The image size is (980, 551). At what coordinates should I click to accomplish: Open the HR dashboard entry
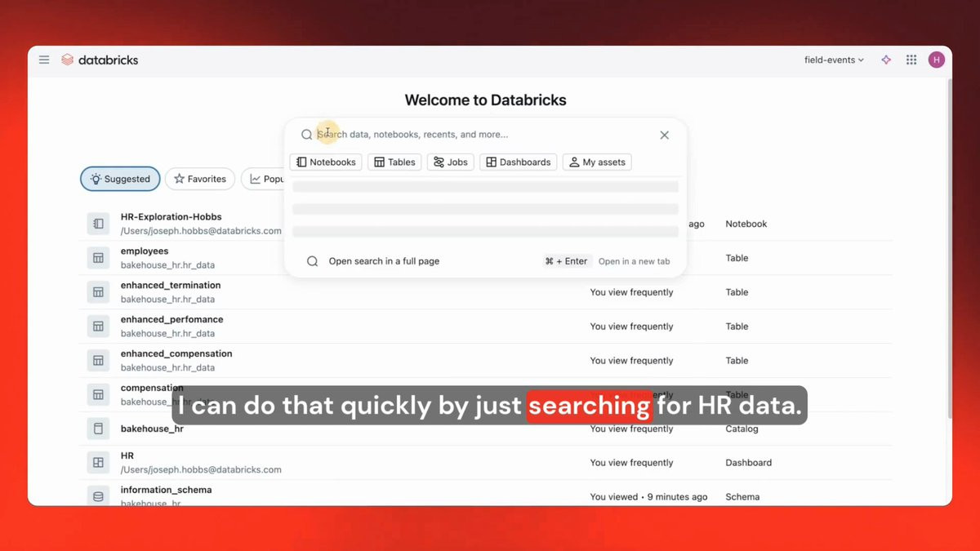(127, 456)
